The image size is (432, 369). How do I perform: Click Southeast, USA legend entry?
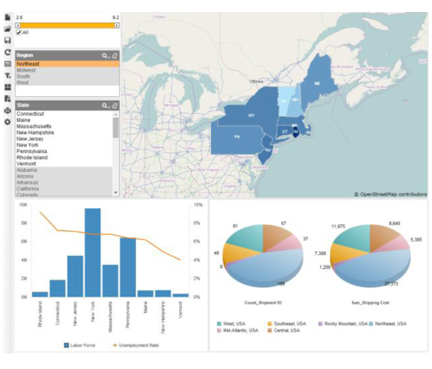coord(287,324)
